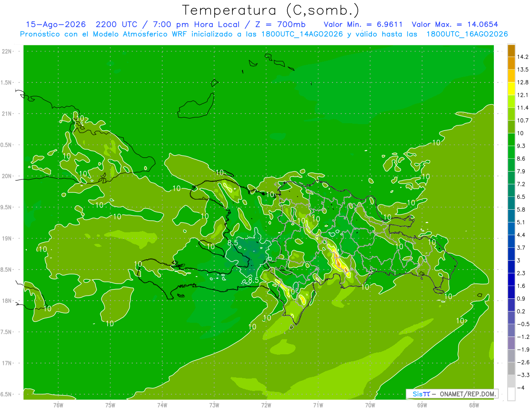Click the '20N' latitude axis label

[x=7, y=176]
